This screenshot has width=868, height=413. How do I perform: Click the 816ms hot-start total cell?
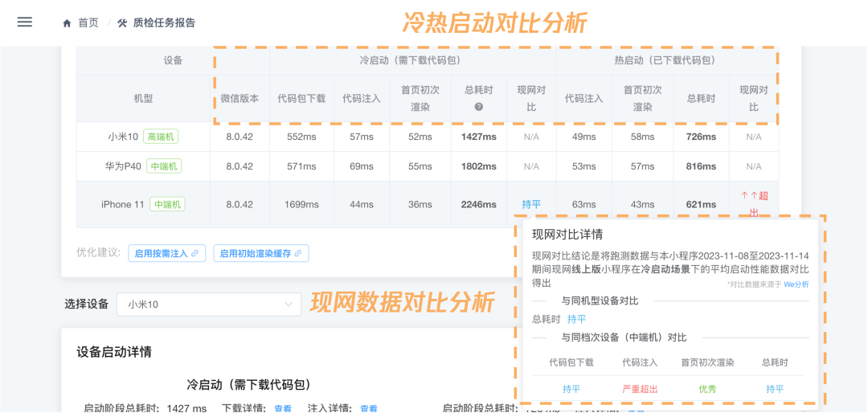[x=702, y=166]
